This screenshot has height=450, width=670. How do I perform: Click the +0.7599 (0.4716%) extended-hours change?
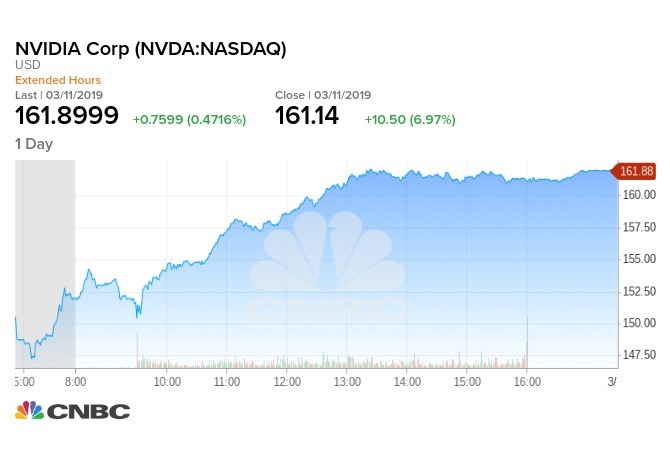pyautogui.click(x=189, y=120)
